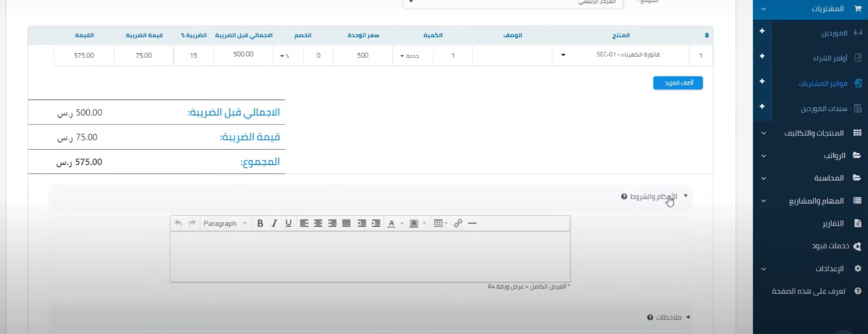Center align text in the editor
The height and width of the screenshot is (334, 868).
(318, 224)
